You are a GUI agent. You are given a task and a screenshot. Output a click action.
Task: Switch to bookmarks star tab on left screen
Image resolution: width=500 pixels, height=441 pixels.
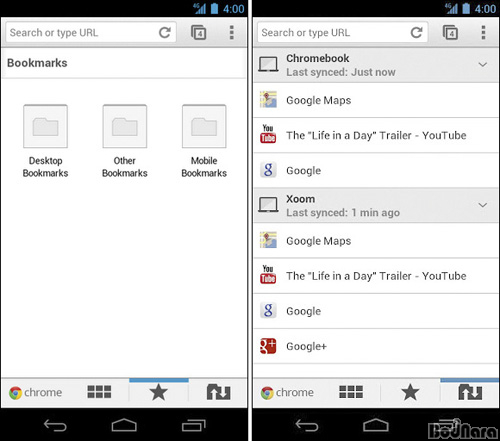[x=159, y=392]
